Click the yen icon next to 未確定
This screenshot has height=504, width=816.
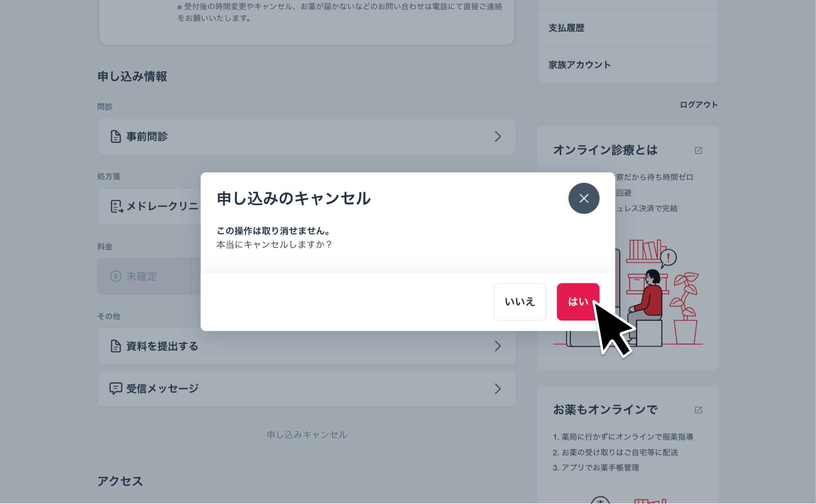point(116,276)
